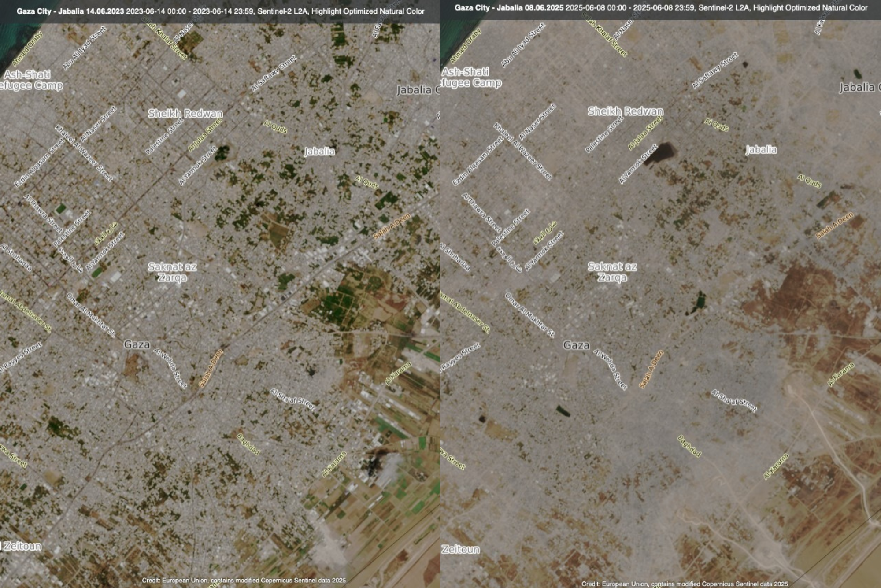Click the 'Gaza' city label in the left map
This screenshot has width=881, height=588.
(x=137, y=344)
